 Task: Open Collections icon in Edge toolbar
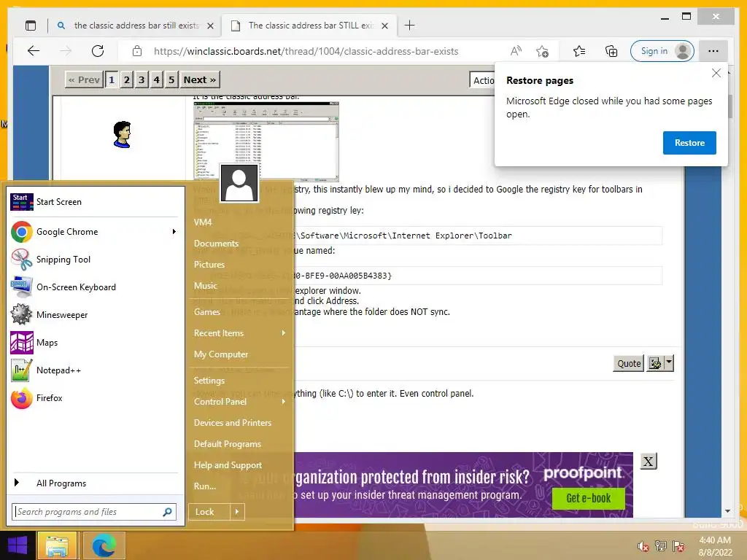[611, 51]
